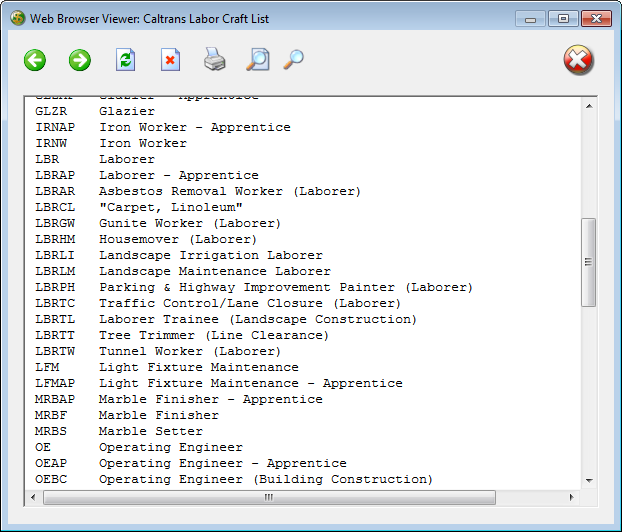This screenshot has width=622, height=532.
Task: Close viewer with large red X button
Action: click(x=578, y=60)
